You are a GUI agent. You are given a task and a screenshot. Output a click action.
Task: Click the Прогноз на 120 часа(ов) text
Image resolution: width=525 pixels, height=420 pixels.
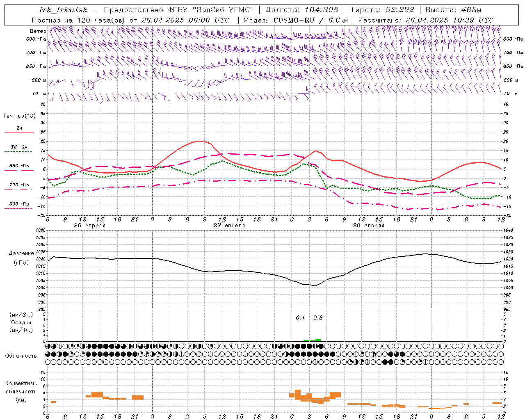point(79,20)
